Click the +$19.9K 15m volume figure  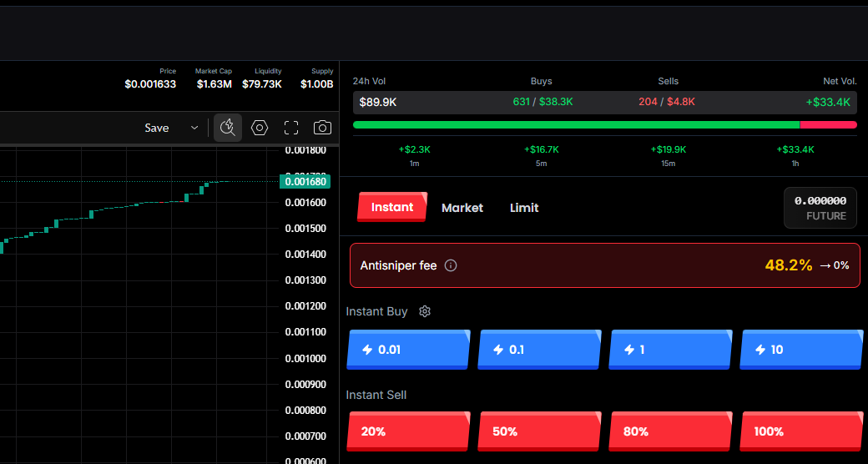coord(669,149)
